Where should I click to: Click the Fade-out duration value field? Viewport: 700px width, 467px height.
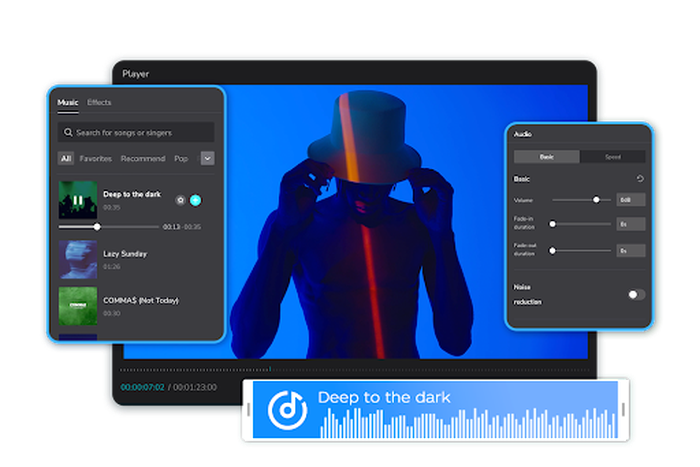631,251
